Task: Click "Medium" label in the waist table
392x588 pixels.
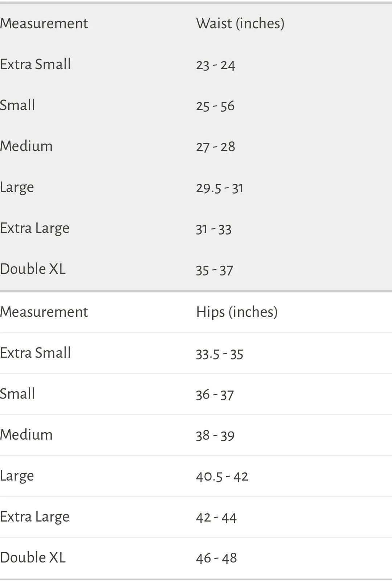Action: [26, 146]
